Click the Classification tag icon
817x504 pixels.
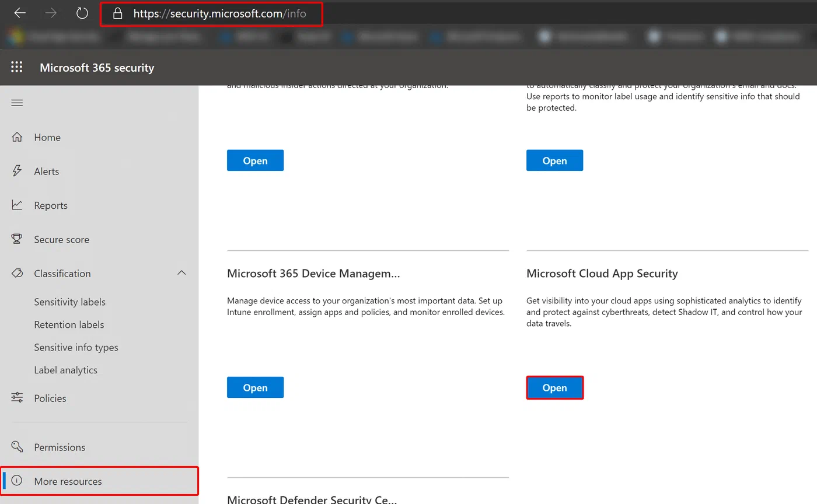pyautogui.click(x=17, y=273)
